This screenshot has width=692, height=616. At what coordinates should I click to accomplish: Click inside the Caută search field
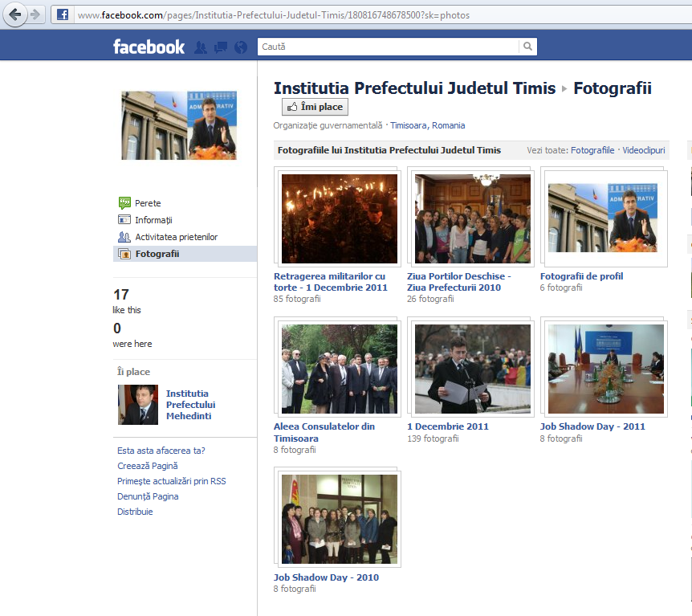click(385, 47)
